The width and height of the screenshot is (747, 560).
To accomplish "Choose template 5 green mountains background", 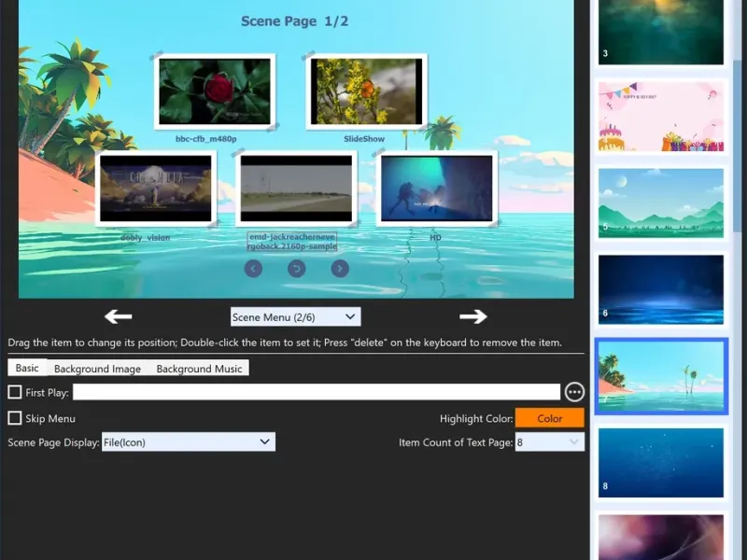I will coord(661,203).
